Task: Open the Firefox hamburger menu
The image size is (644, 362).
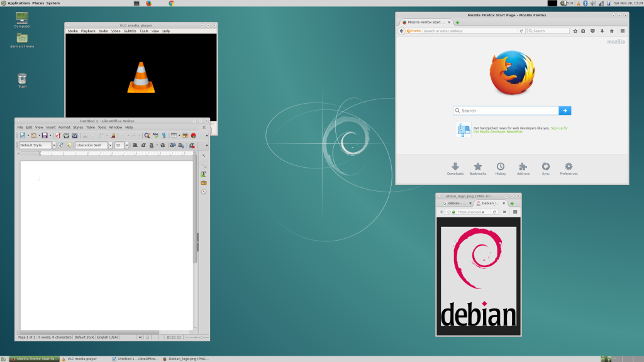Action: point(623,31)
